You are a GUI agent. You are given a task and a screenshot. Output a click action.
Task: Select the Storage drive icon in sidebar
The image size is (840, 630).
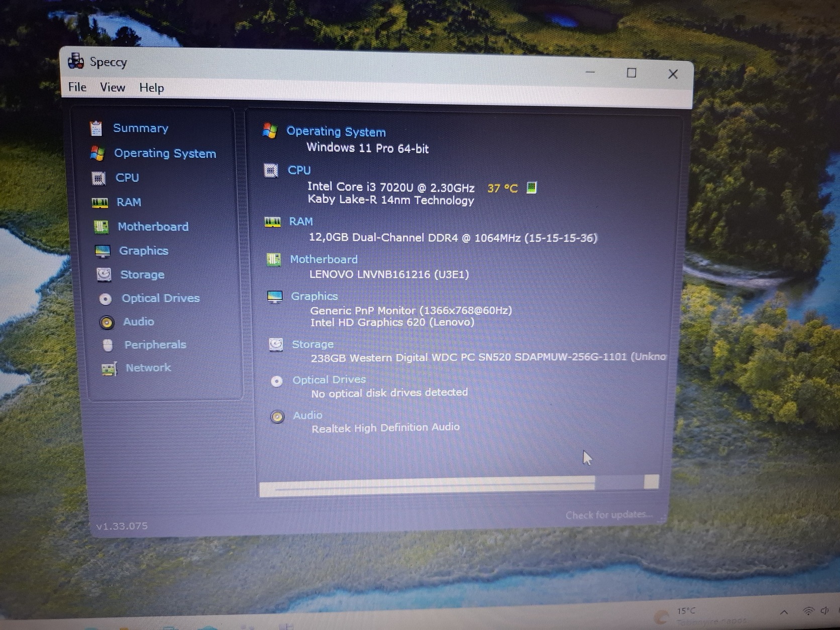tap(104, 274)
